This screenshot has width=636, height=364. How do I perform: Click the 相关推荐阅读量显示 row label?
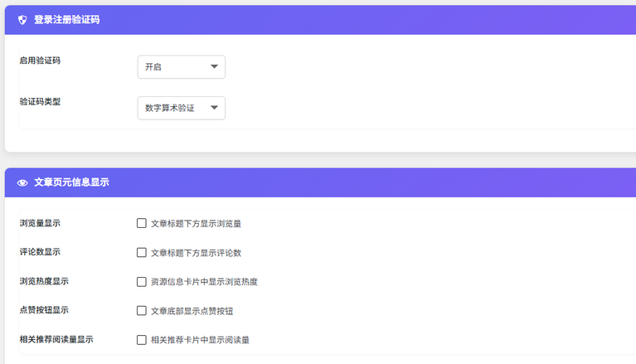(56, 339)
